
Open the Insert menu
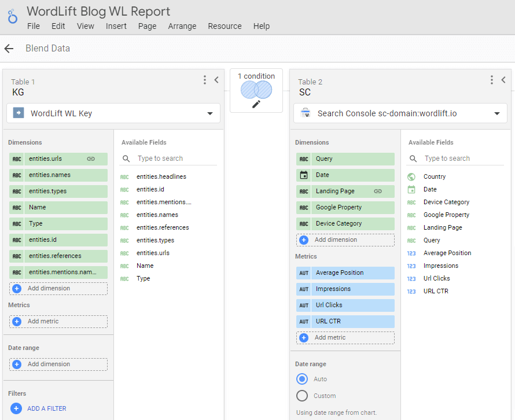click(x=116, y=26)
